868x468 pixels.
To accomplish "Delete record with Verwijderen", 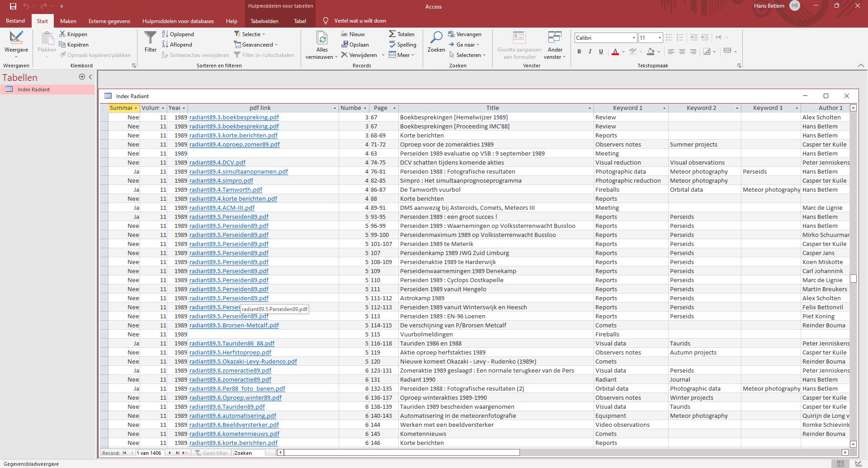I will click(x=359, y=55).
